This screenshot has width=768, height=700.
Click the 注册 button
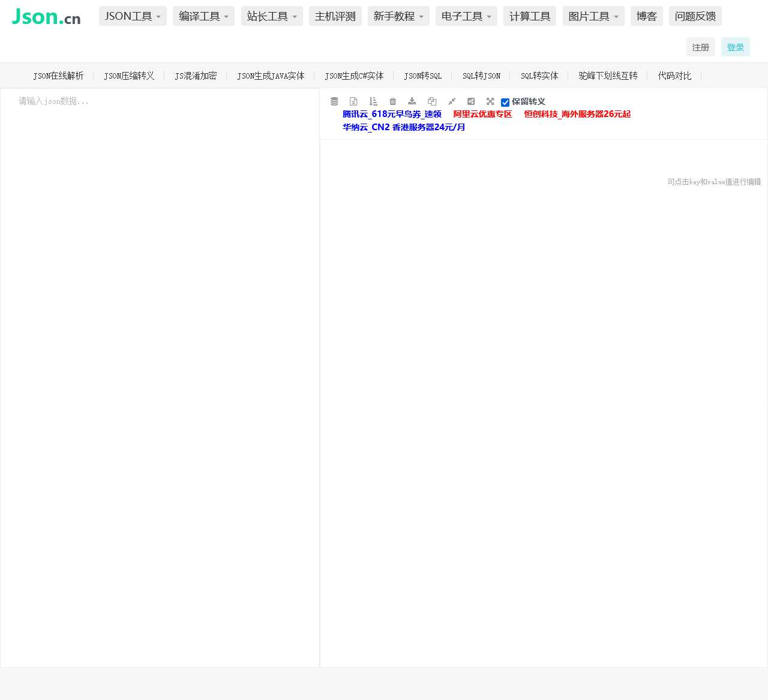701,47
